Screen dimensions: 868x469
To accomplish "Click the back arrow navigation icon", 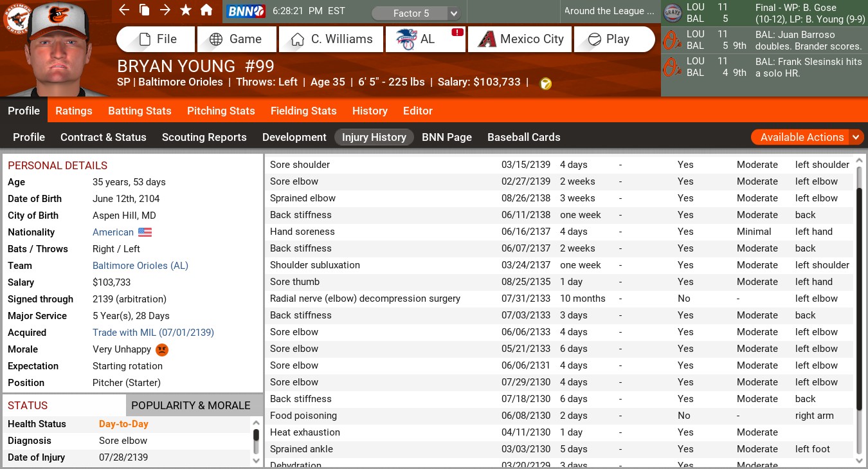I will tap(124, 10).
